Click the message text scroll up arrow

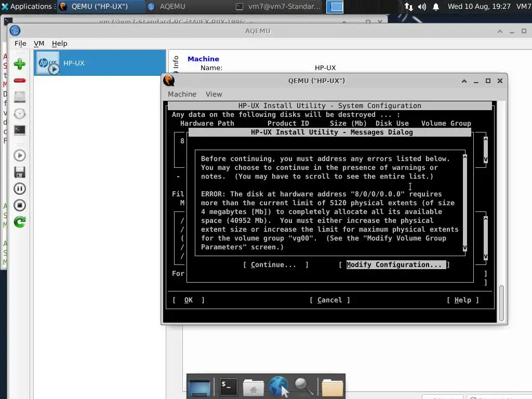pos(465,157)
